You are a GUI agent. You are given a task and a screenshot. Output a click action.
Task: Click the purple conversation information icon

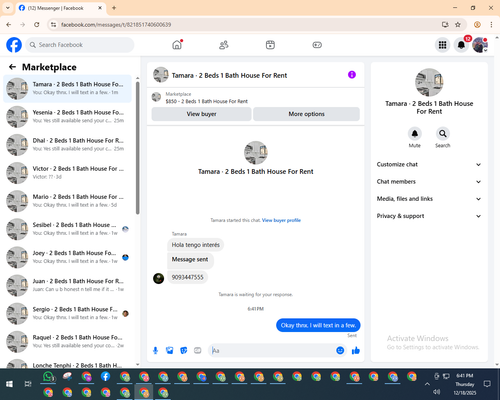click(352, 75)
